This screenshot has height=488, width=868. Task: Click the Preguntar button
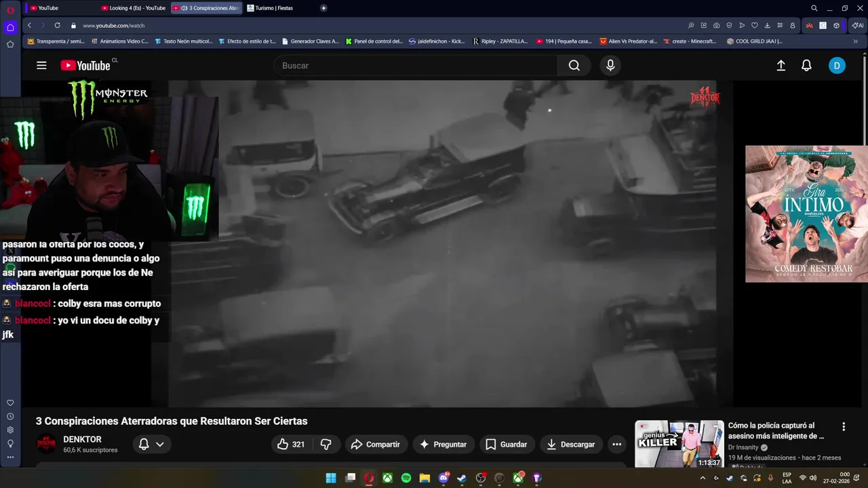(443, 444)
